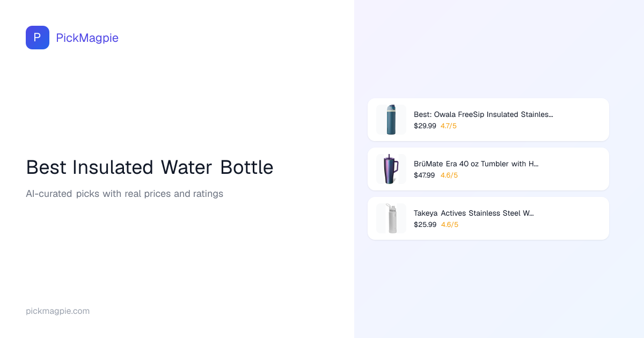The width and height of the screenshot is (644, 338).
Task: Click the 4.7/5 rating for Owala FreeSip
Action: click(449, 126)
